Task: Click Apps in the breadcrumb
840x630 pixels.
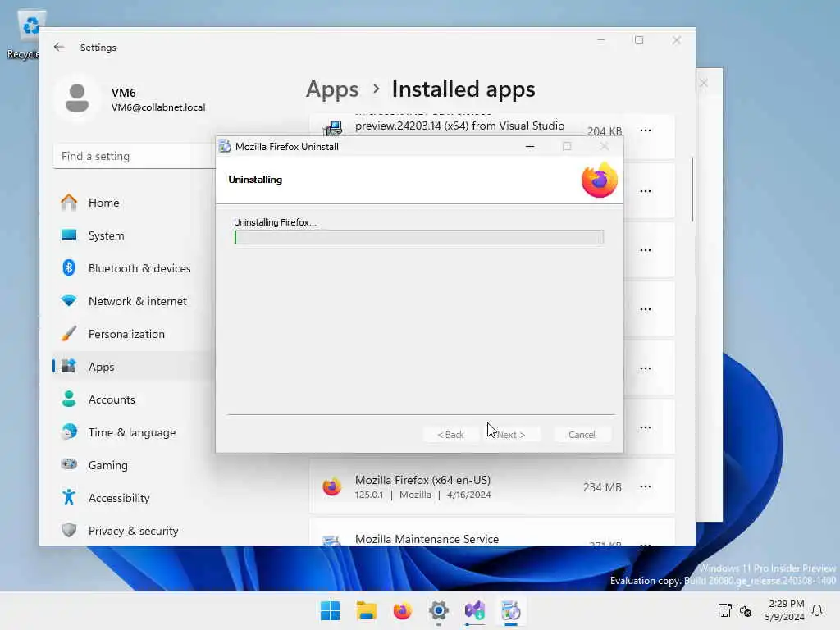Action: [332, 89]
